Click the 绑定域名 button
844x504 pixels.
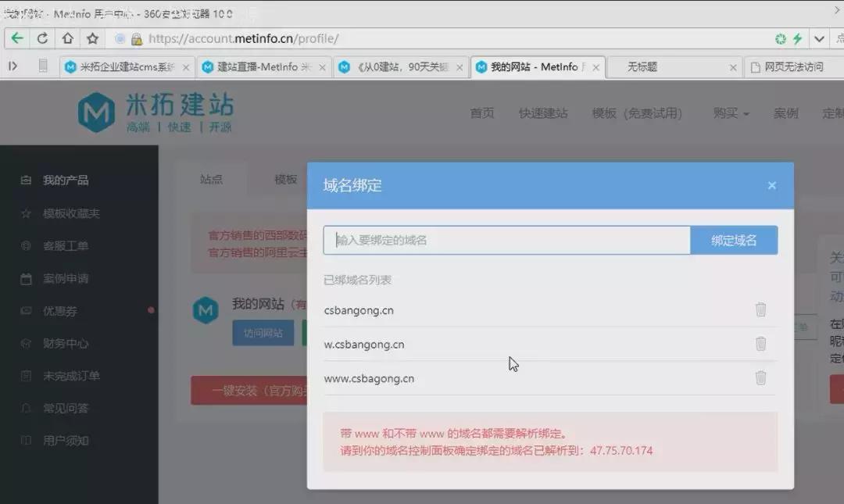pyautogui.click(x=733, y=240)
